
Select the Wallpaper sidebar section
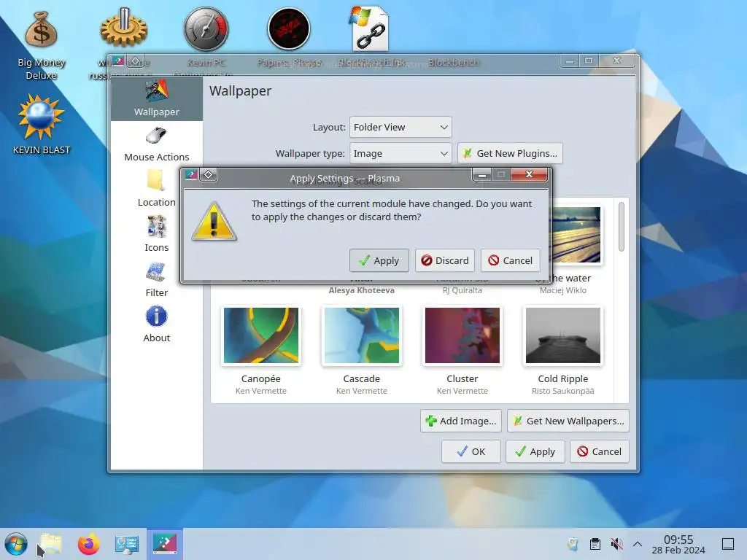coord(157,98)
